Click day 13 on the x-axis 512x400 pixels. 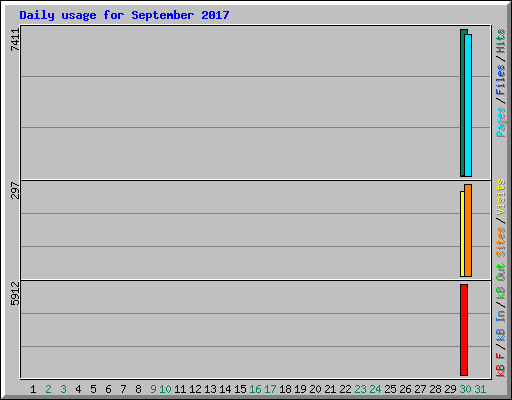point(210,389)
